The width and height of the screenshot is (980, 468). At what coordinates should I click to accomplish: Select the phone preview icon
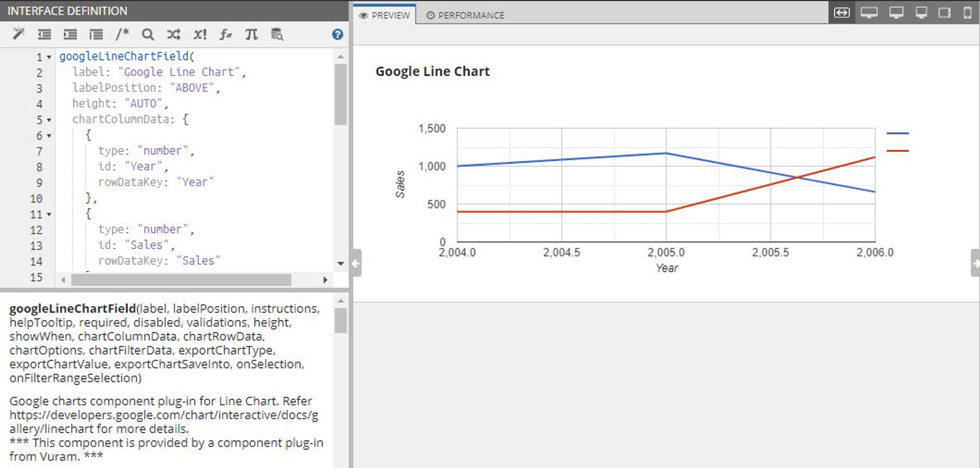coord(968,13)
